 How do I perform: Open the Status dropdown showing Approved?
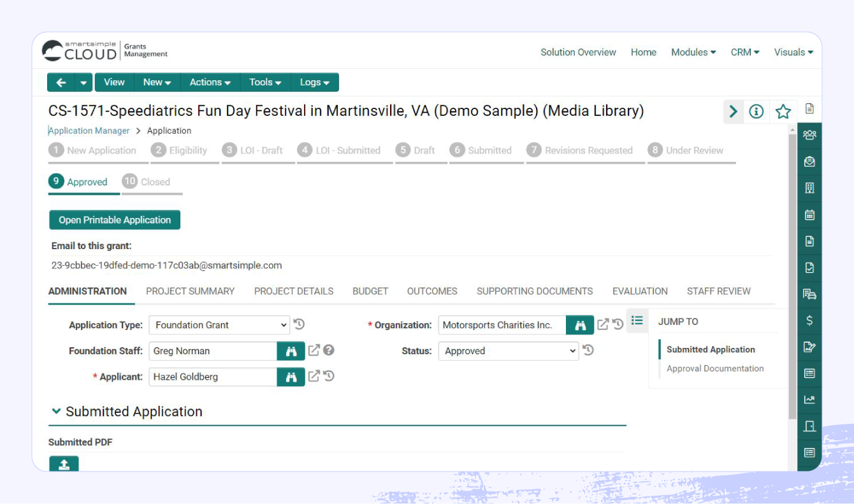(x=508, y=350)
